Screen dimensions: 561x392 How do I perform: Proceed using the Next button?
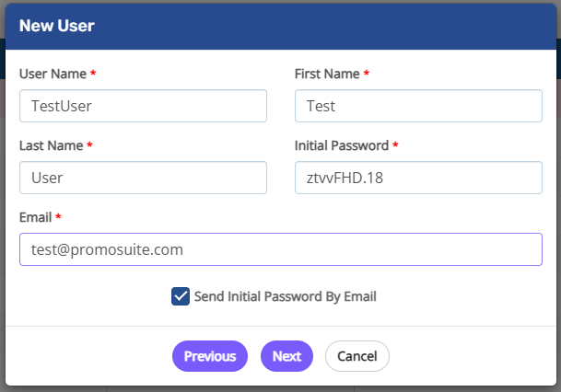[x=286, y=356]
